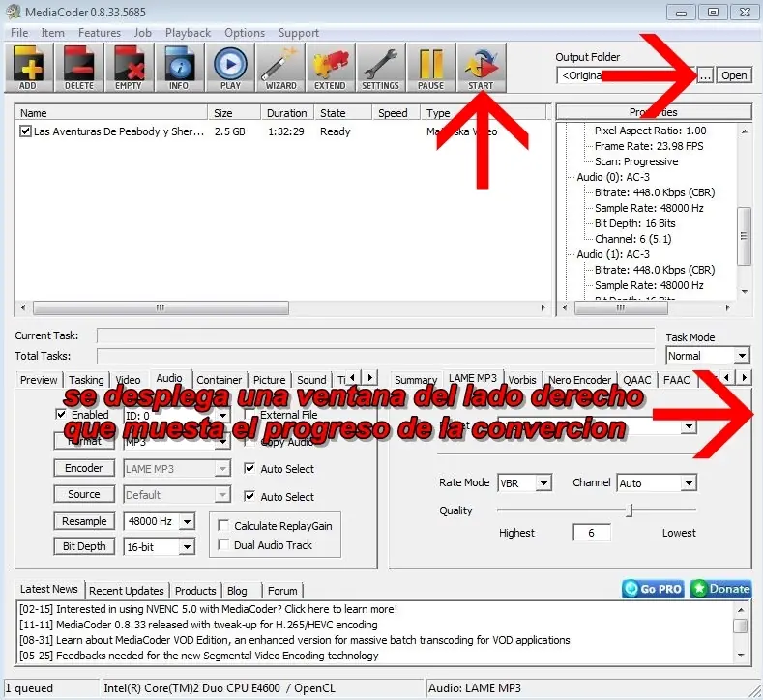This screenshot has width=763, height=700.
Task: Click the Open output folder button
Action: 734,75
